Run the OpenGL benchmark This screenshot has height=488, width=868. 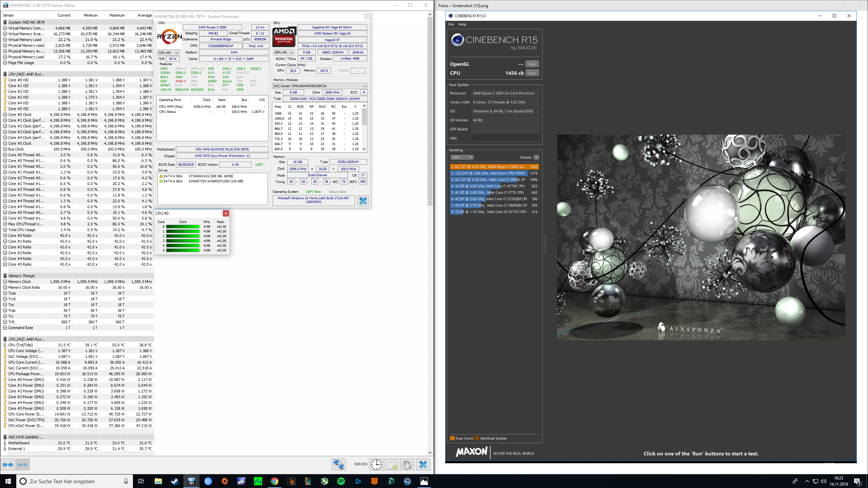click(532, 64)
